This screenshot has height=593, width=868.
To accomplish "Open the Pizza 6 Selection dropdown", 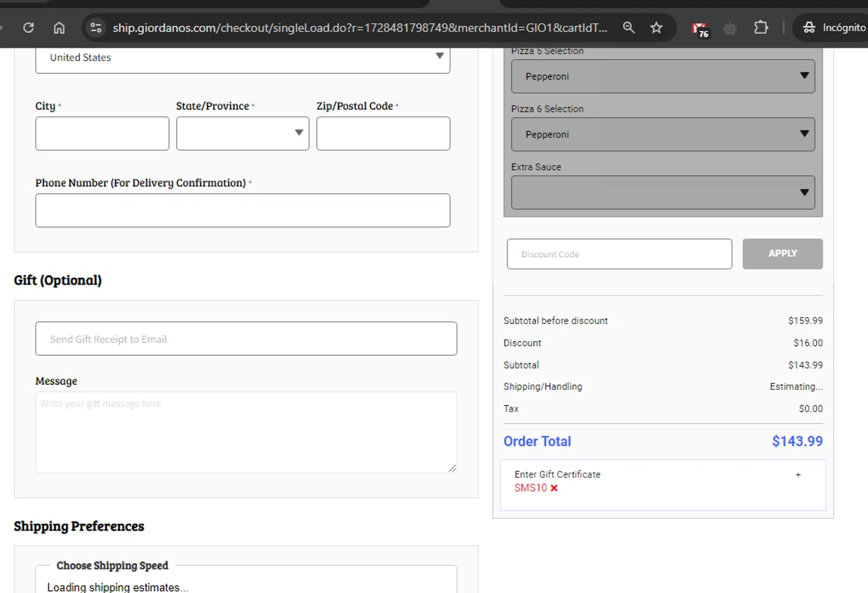I will pyautogui.click(x=663, y=134).
